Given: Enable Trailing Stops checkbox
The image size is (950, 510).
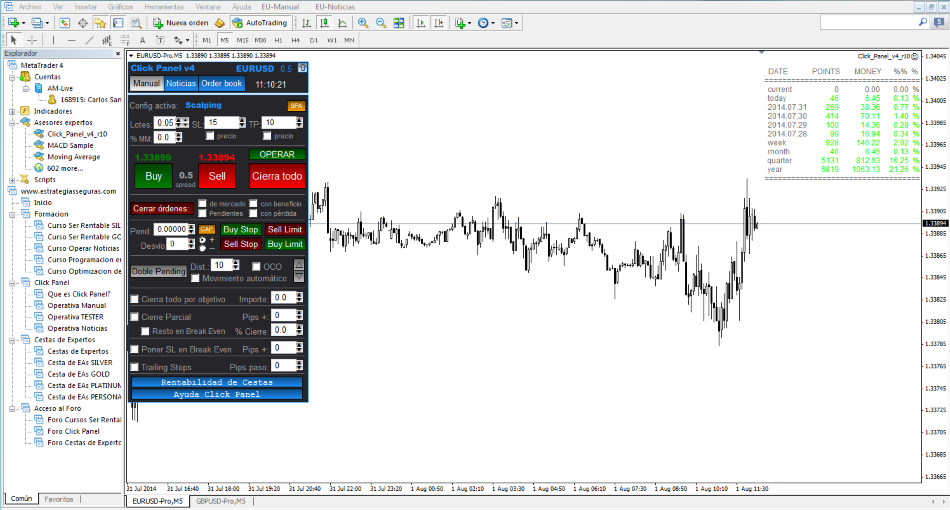Looking at the screenshot, I should click(x=135, y=367).
